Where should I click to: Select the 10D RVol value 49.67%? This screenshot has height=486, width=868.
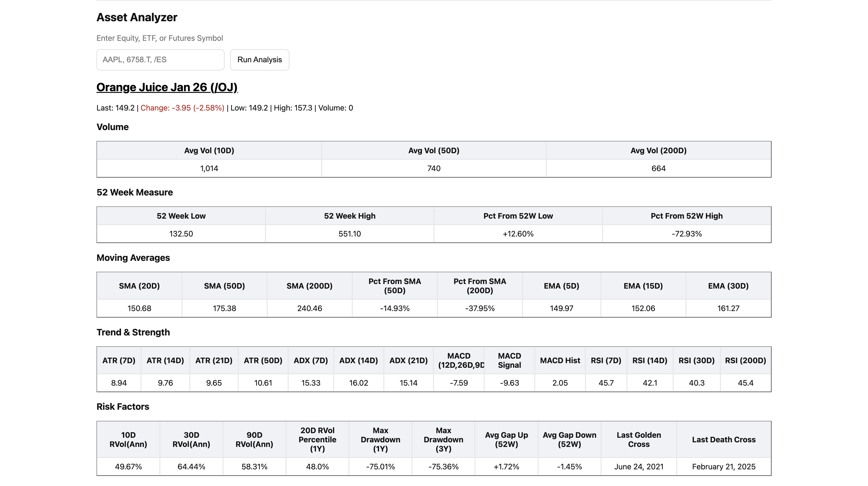(128, 467)
